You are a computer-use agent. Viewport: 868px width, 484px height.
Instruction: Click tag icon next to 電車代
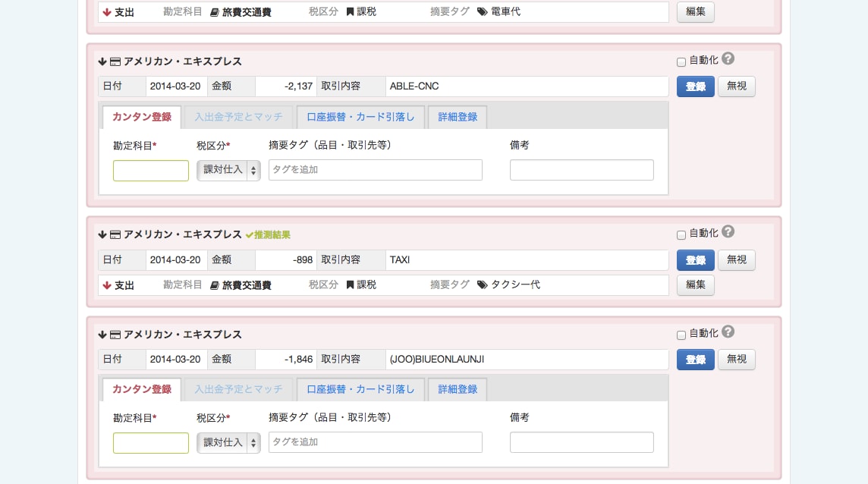coord(482,12)
